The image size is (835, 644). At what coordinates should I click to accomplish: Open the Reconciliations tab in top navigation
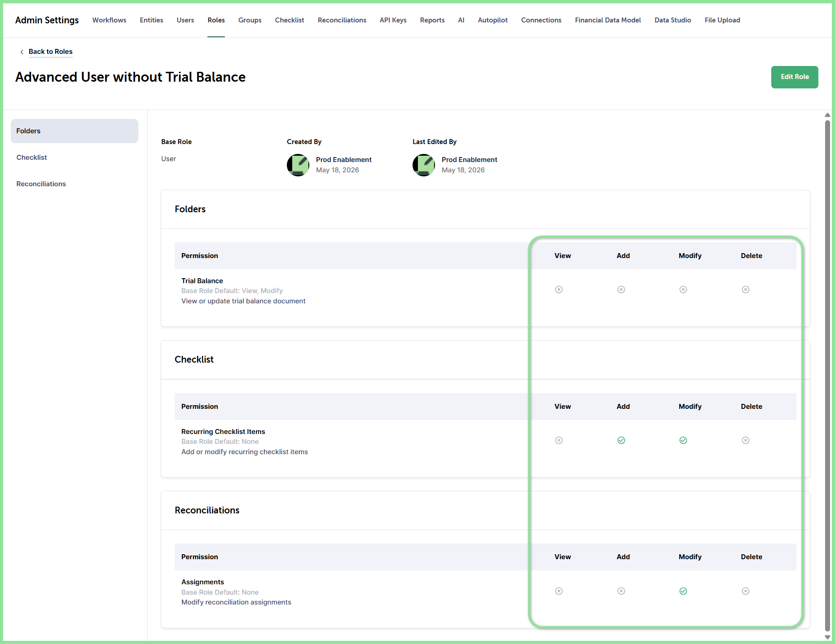[x=342, y=20]
